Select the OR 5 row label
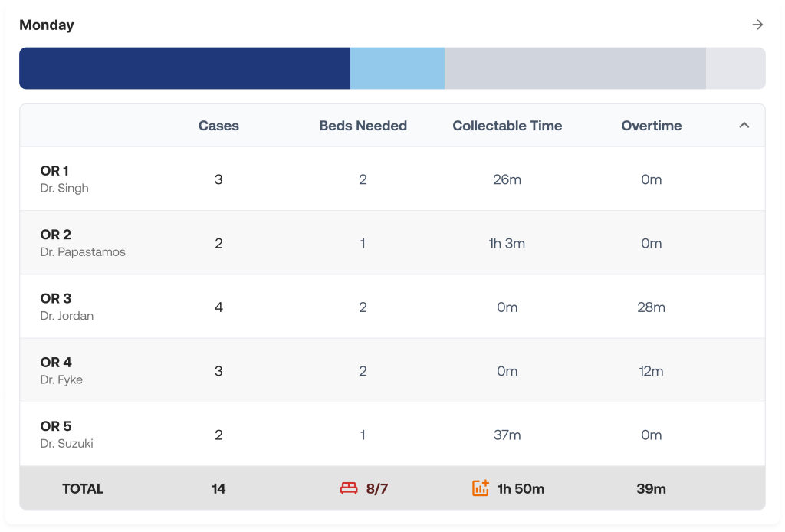The image size is (785, 532). pos(56,426)
